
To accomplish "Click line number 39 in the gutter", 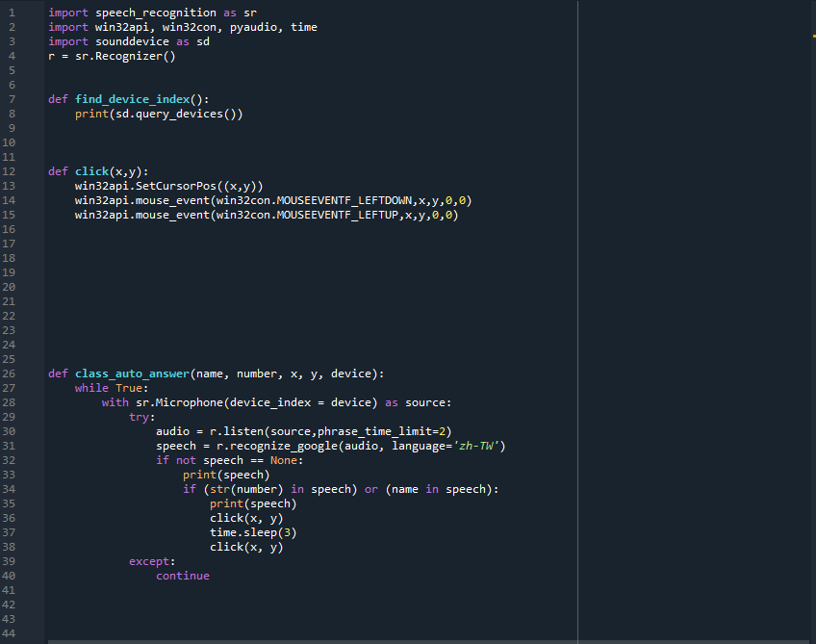I will click(9, 561).
